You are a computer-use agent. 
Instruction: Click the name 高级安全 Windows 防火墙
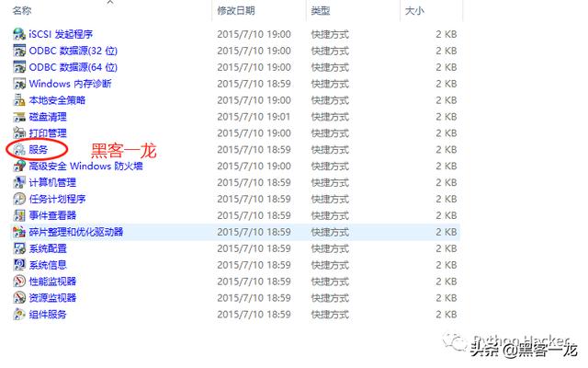click(85, 166)
